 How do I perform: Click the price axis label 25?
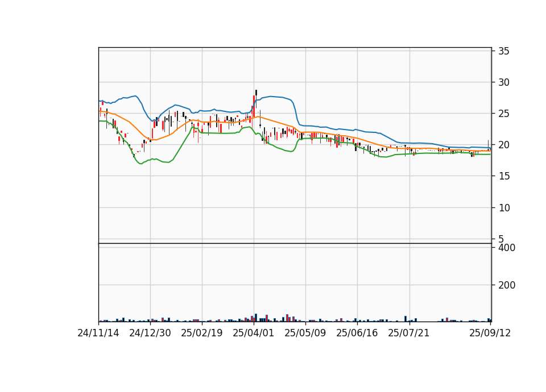tap(504, 114)
